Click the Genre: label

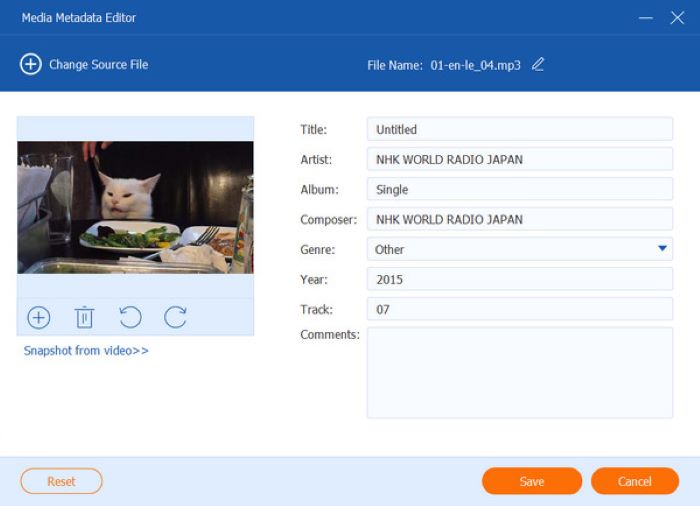[x=317, y=249]
